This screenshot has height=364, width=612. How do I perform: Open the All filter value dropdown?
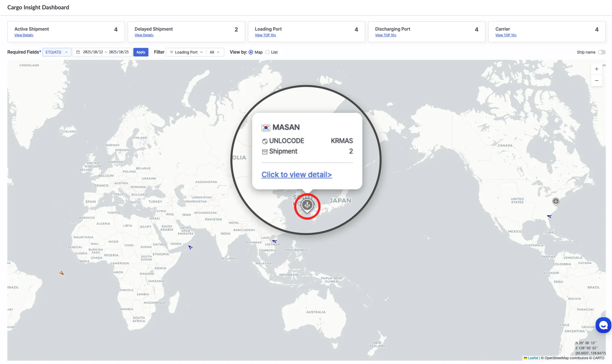215,52
